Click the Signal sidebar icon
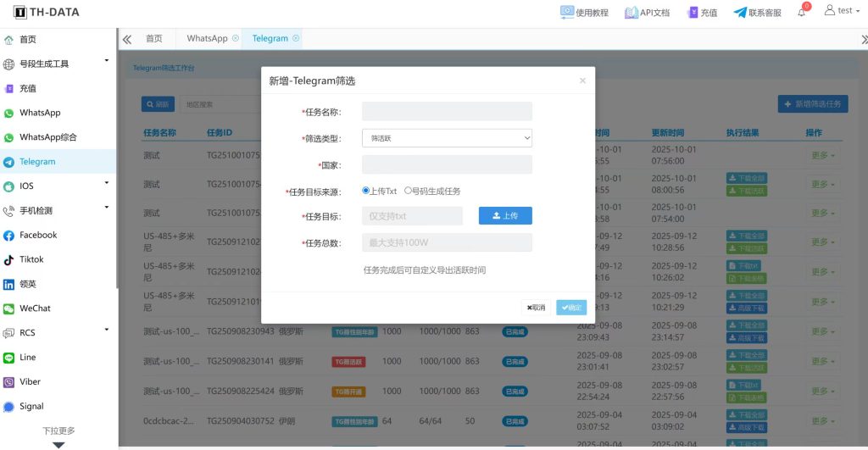This screenshot has width=868, height=450. [8, 407]
